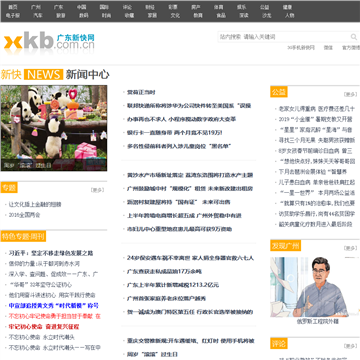Open the 银行卡一直随身带 两个月盗刷19万 headline

(175, 133)
